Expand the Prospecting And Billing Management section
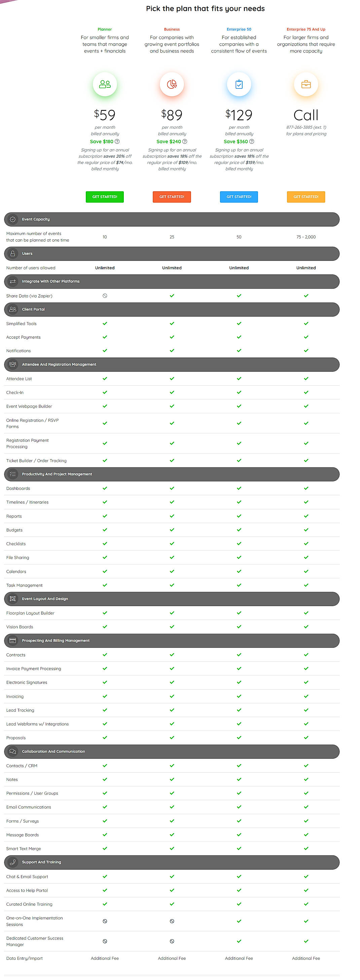 pyautogui.click(x=172, y=640)
